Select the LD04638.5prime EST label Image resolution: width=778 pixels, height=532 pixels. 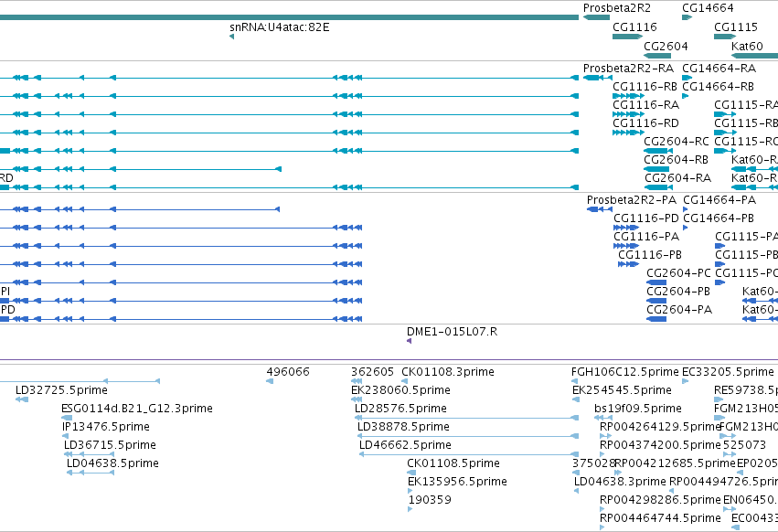[x=112, y=463]
